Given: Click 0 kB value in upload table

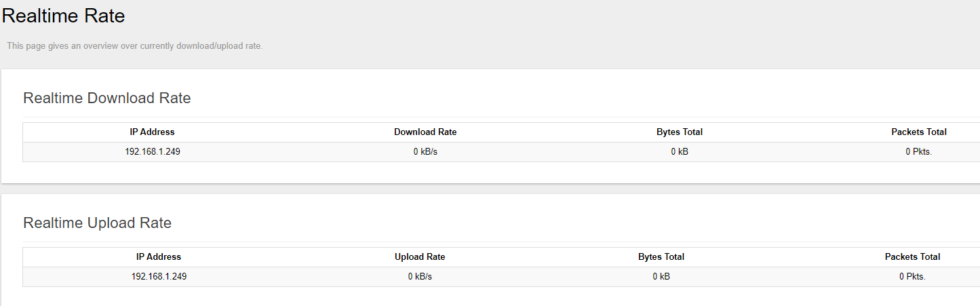Looking at the screenshot, I should [661, 277].
